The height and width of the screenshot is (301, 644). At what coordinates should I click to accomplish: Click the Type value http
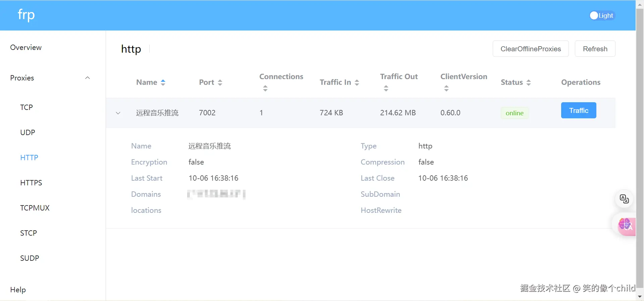coord(425,146)
